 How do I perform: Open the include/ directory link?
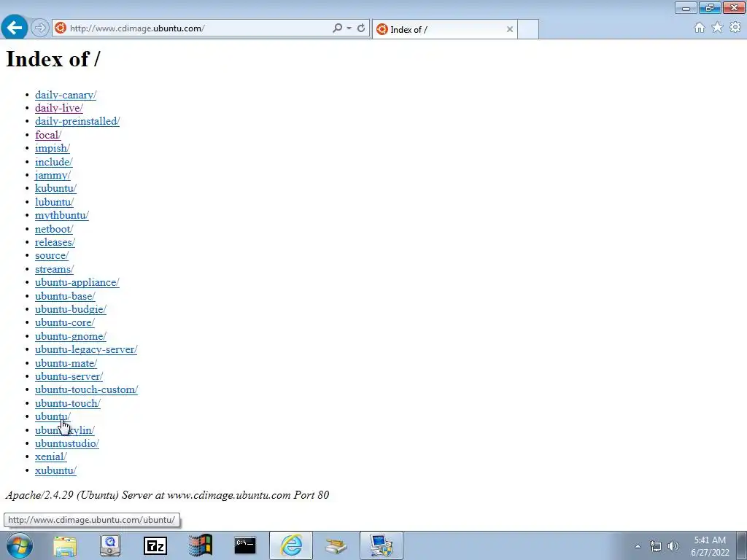pos(54,162)
